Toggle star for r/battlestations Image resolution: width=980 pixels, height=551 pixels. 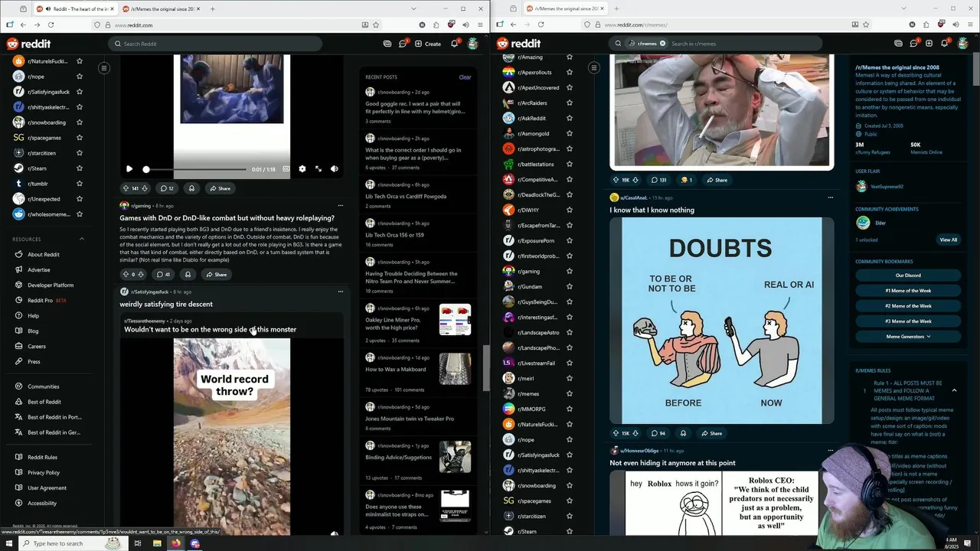569,165
